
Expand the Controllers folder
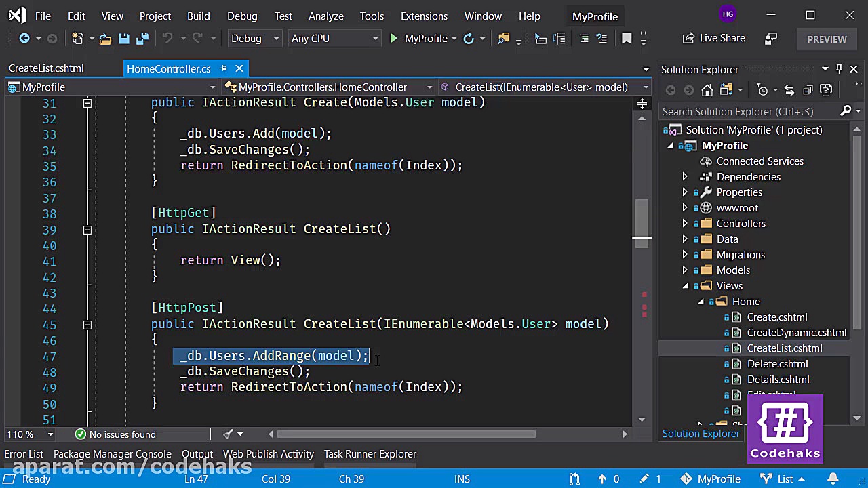[684, 224]
